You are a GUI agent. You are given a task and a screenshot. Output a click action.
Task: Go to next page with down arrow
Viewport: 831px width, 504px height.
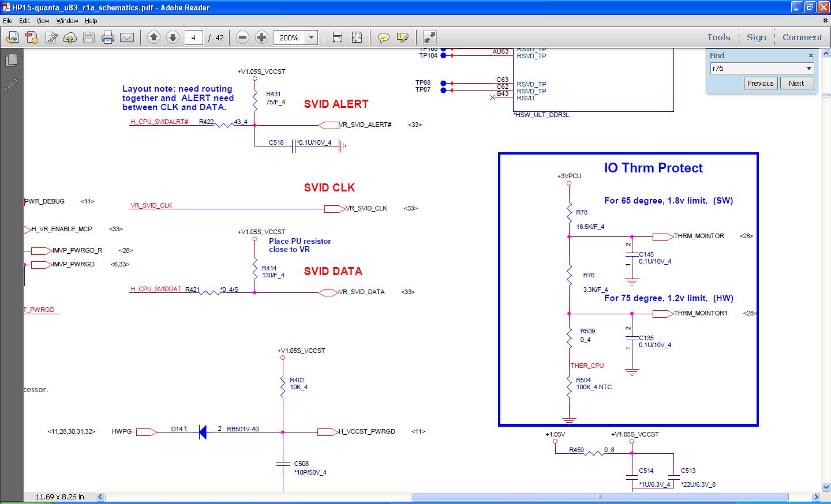(x=173, y=37)
